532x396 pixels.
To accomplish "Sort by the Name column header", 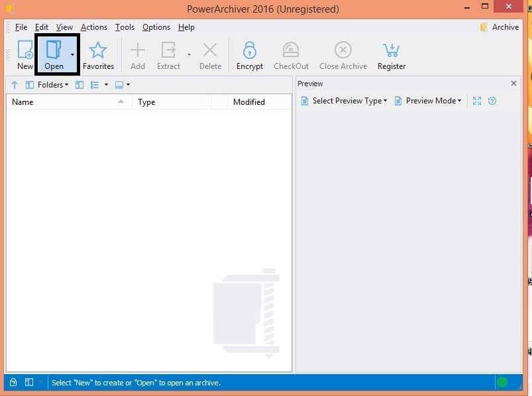I will coord(69,102).
